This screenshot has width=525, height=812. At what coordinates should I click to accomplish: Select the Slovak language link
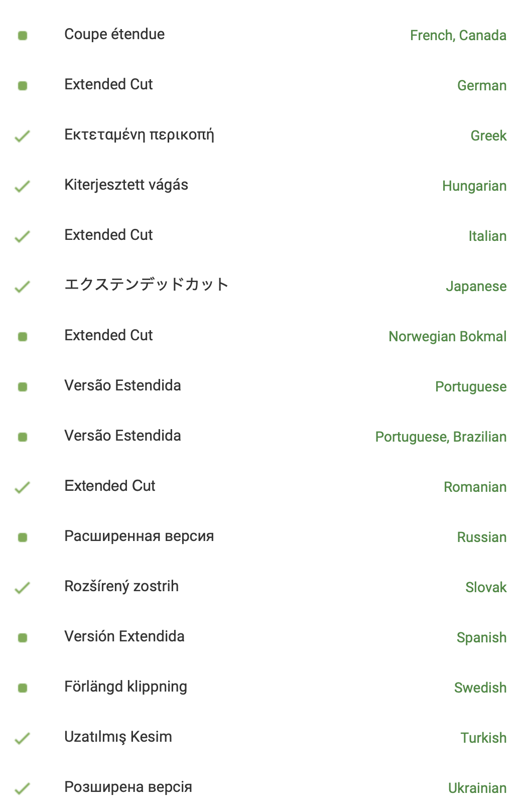486,588
